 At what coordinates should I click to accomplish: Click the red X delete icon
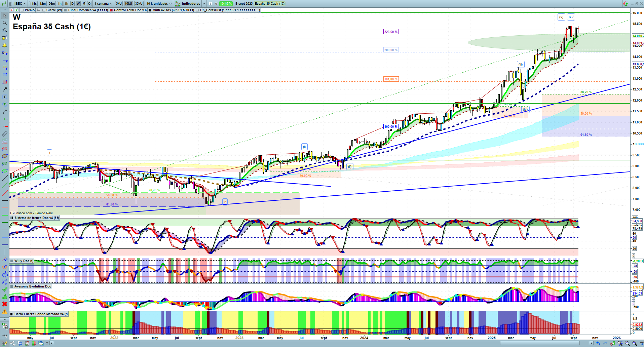5,304
